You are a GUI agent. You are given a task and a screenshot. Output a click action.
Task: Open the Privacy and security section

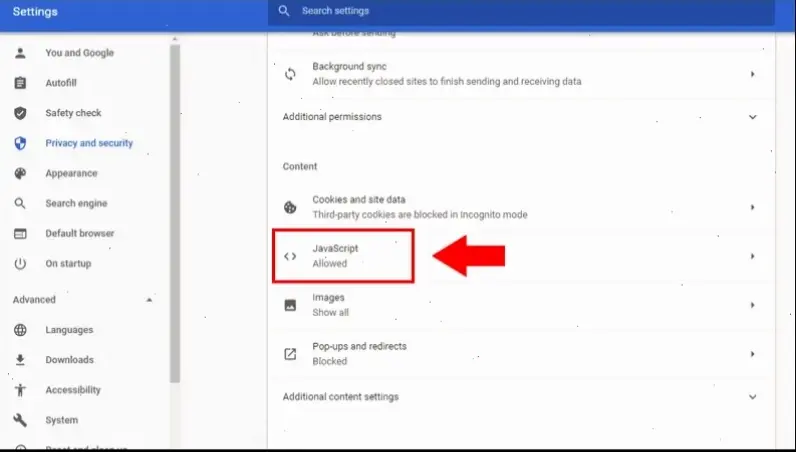[88, 143]
